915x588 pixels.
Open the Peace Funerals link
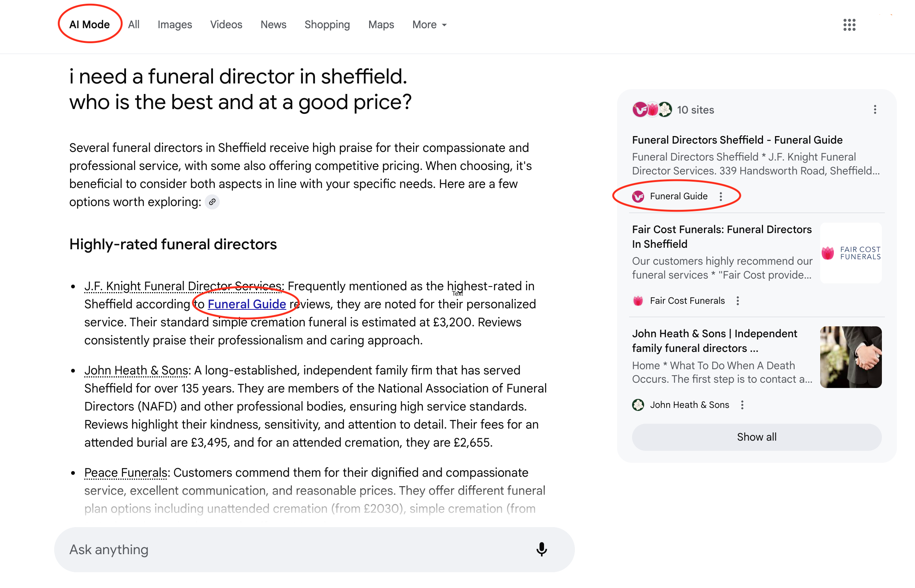[126, 472]
